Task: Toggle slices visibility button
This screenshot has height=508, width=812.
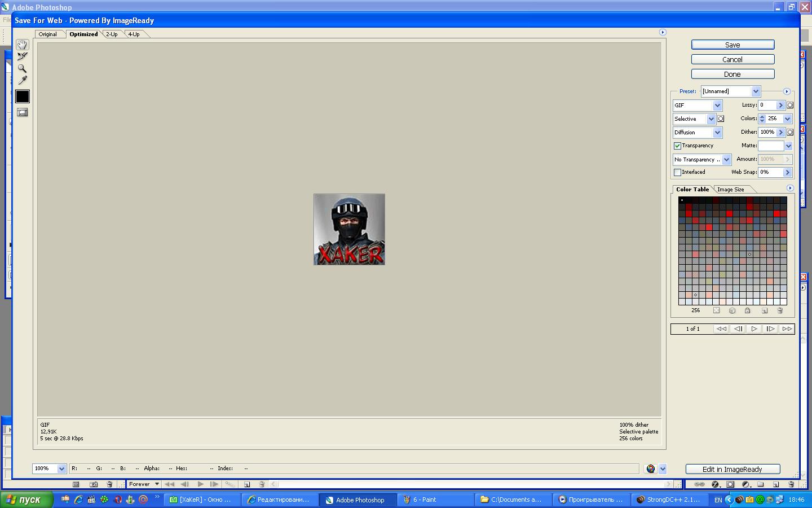Action: [22, 112]
